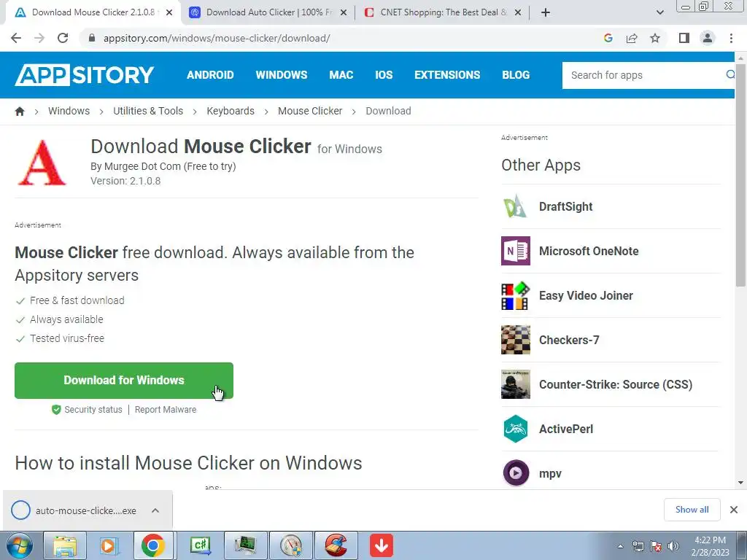Open the DraftSight link text
This screenshot has height=560, width=747.
click(565, 206)
